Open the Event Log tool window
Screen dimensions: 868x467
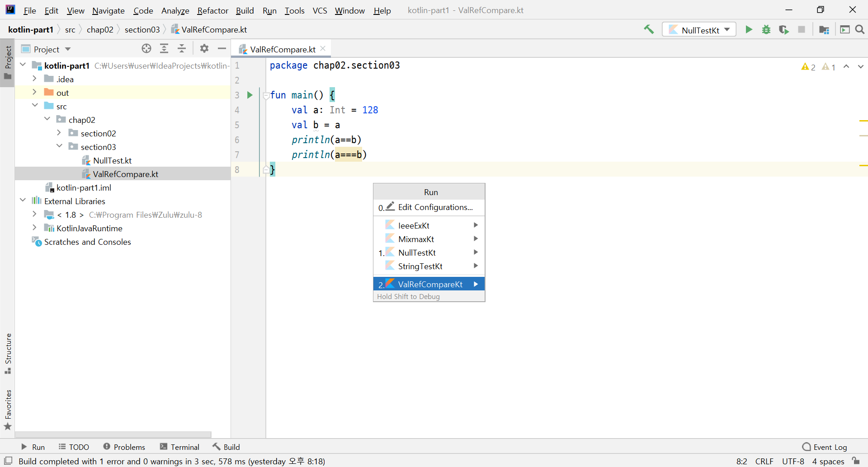(825, 447)
